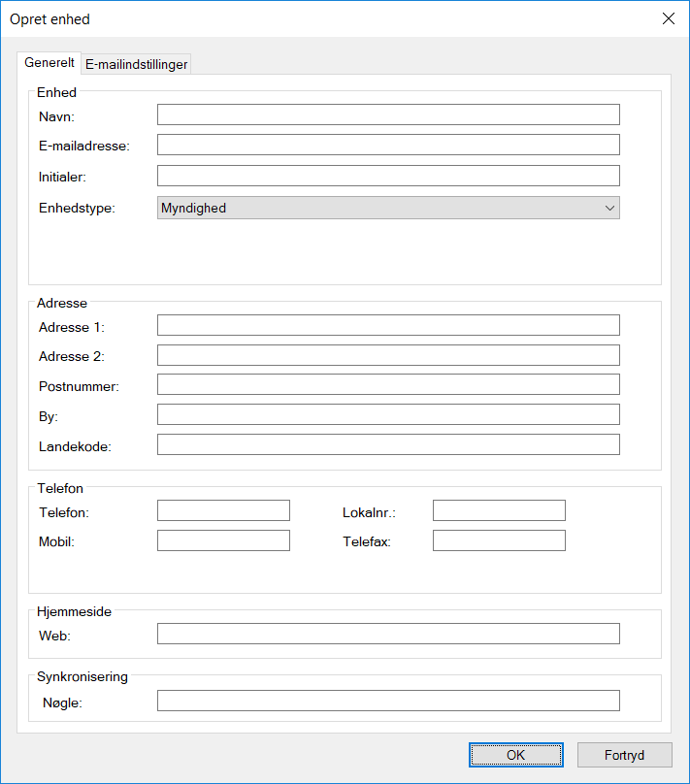Switch to the E-mailindstillinger tab
The height and width of the screenshot is (784, 690).
click(x=137, y=64)
